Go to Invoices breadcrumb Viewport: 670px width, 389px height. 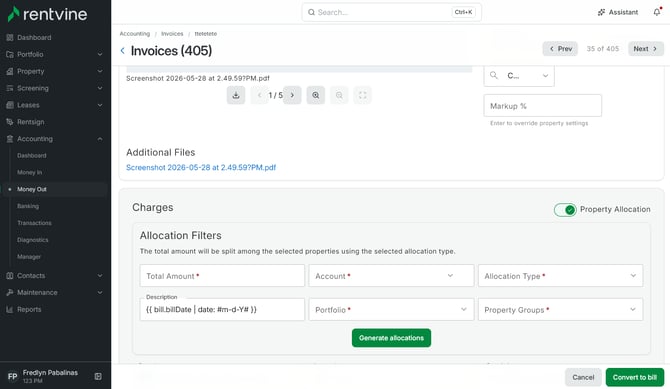[x=172, y=34]
